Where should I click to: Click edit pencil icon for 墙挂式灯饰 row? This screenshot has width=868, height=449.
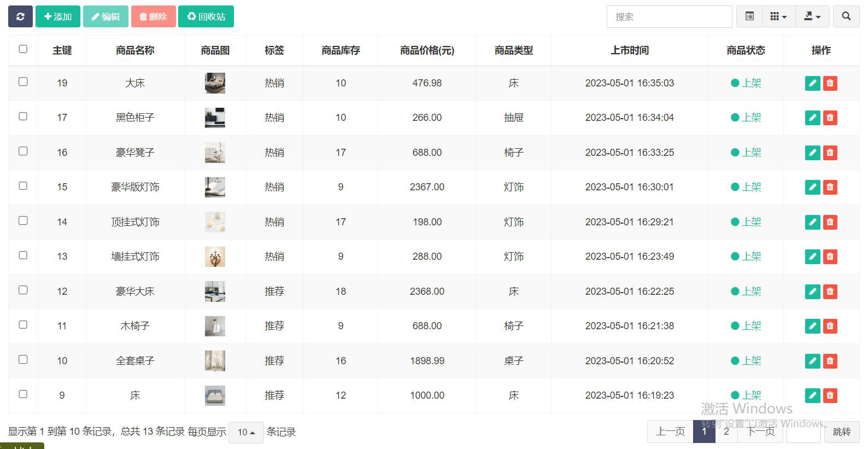click(812, 256)
